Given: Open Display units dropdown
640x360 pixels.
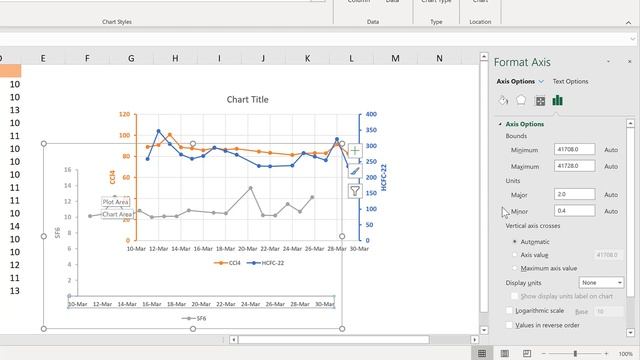Looking at the screenshot, I should [601, 282].
